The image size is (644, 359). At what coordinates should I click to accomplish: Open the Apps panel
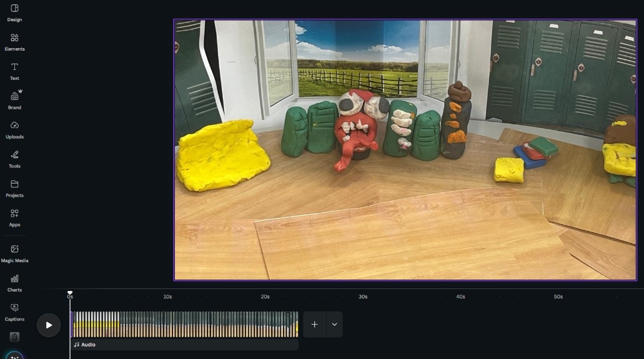pos(14,218)
